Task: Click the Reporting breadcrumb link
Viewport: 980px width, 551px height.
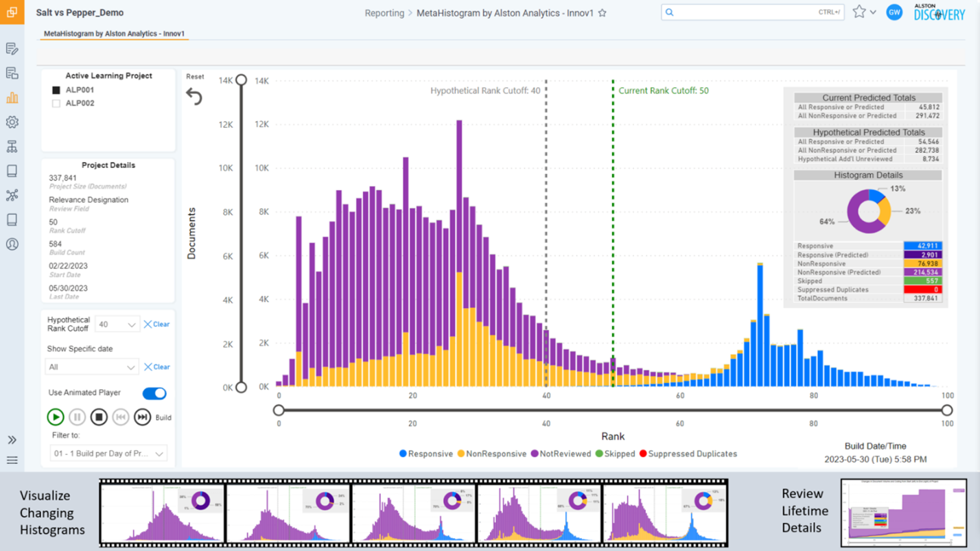Action: [x=384, y=13]
